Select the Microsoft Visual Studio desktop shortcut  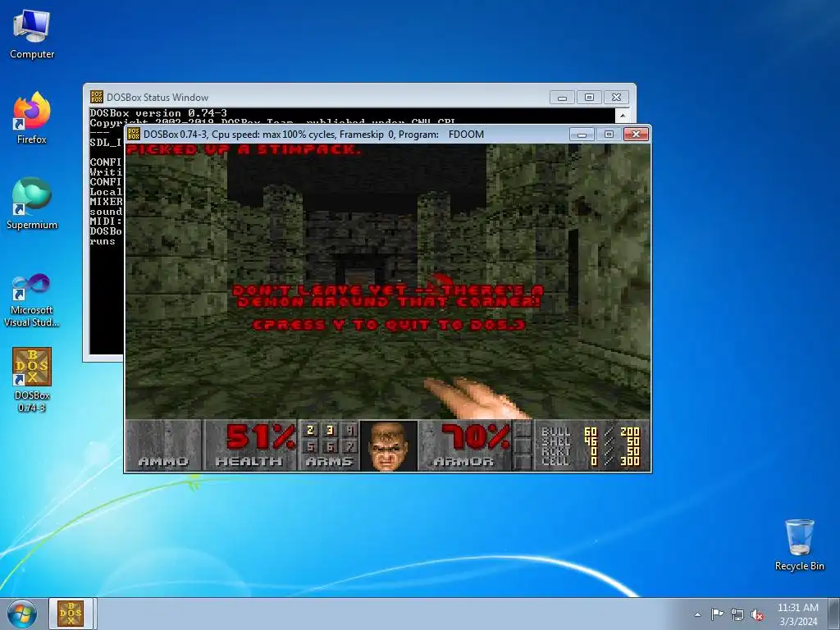pos(32,300)
